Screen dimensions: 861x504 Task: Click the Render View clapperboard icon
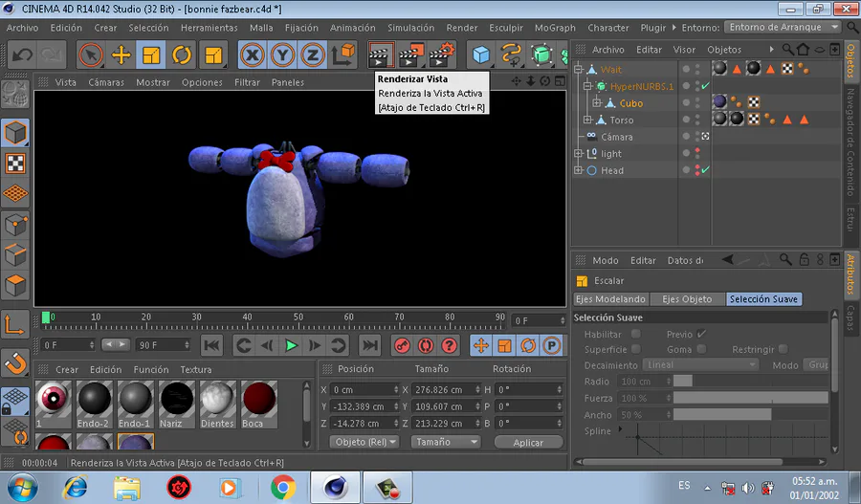(x=381, y=55)
